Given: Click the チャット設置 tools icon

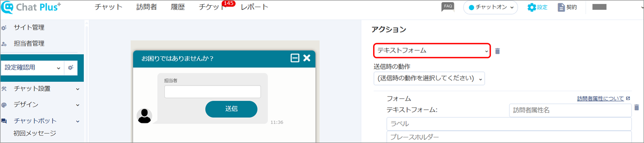Looking at the screenshot, I should (4, 89).
